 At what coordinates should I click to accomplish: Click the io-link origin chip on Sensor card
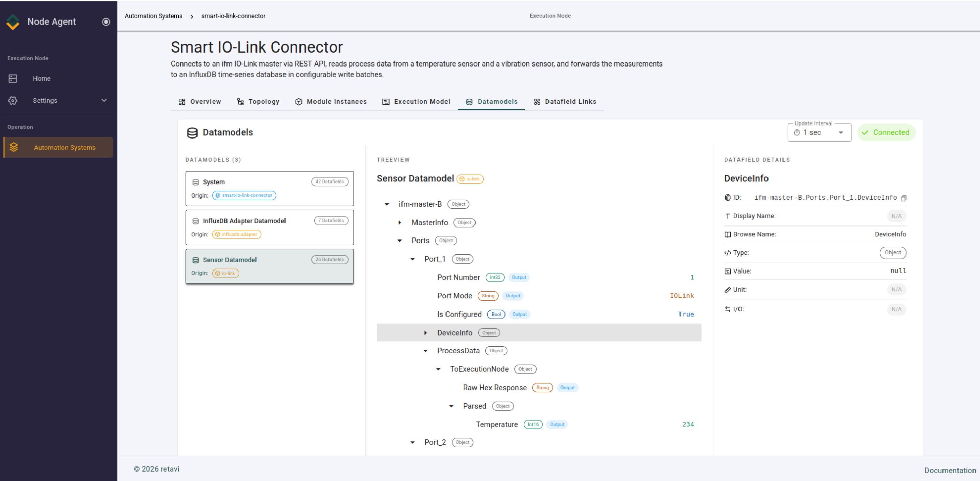[225, 273]
